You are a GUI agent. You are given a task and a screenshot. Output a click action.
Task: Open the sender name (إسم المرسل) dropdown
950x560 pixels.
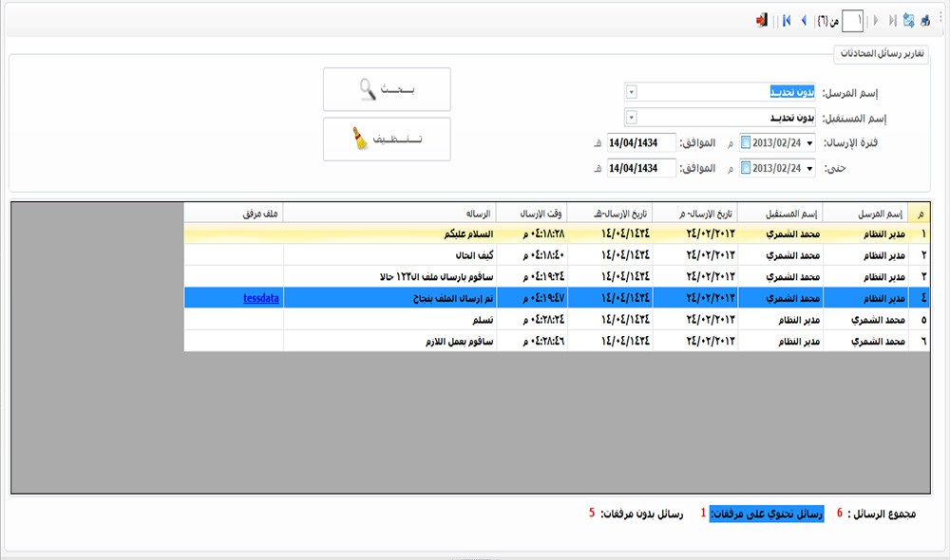(x=632, y=92)
